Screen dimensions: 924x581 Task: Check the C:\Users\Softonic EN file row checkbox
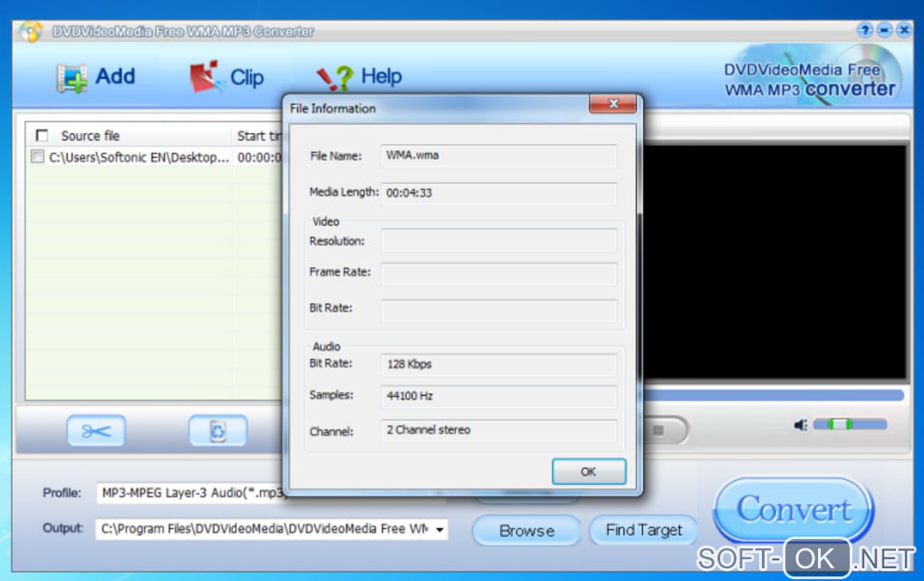click(x=37, y=156)
